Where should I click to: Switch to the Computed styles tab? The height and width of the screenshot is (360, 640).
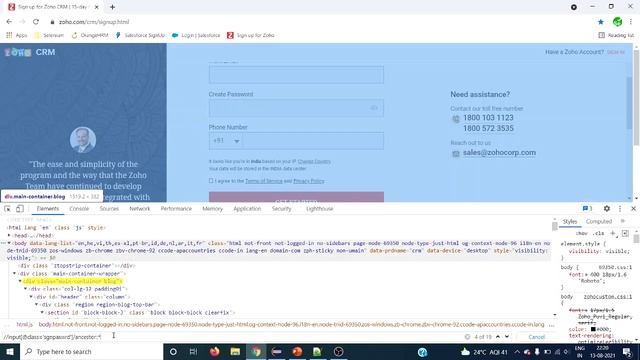pyautogui.click(x=599, y=221)
